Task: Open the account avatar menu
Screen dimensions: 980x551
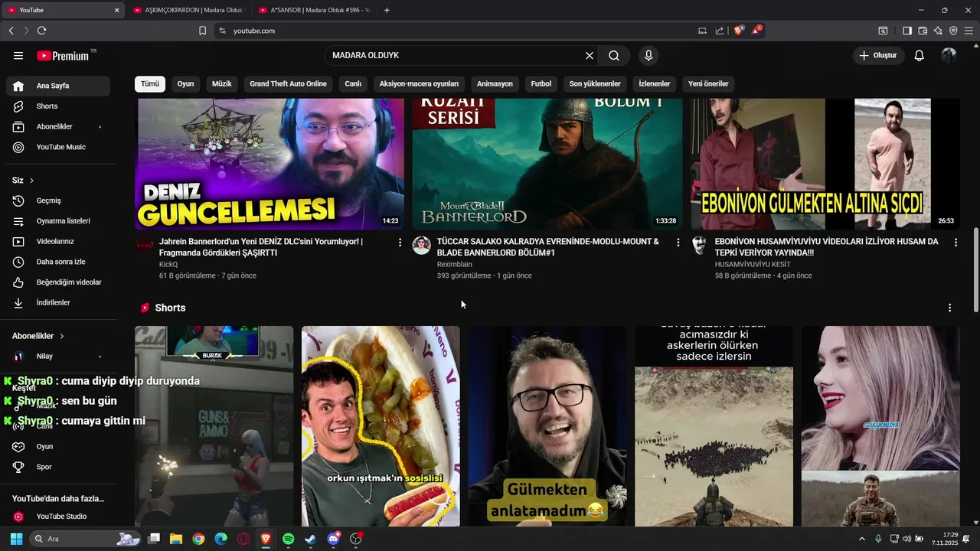Action: [x=949, y=56]
